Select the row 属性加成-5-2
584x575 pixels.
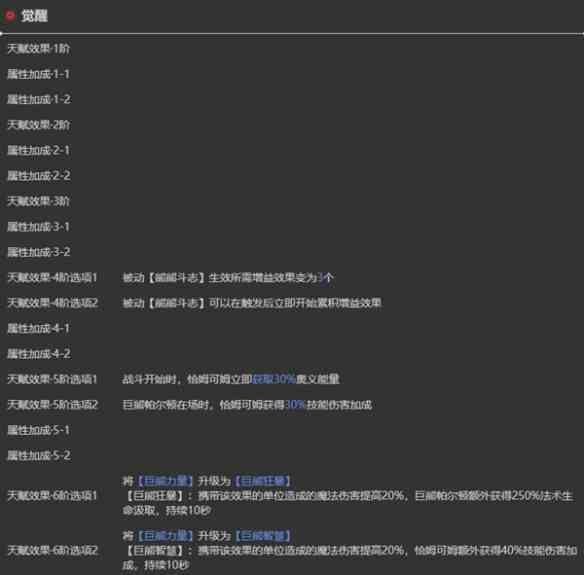[x=39, y=455]
